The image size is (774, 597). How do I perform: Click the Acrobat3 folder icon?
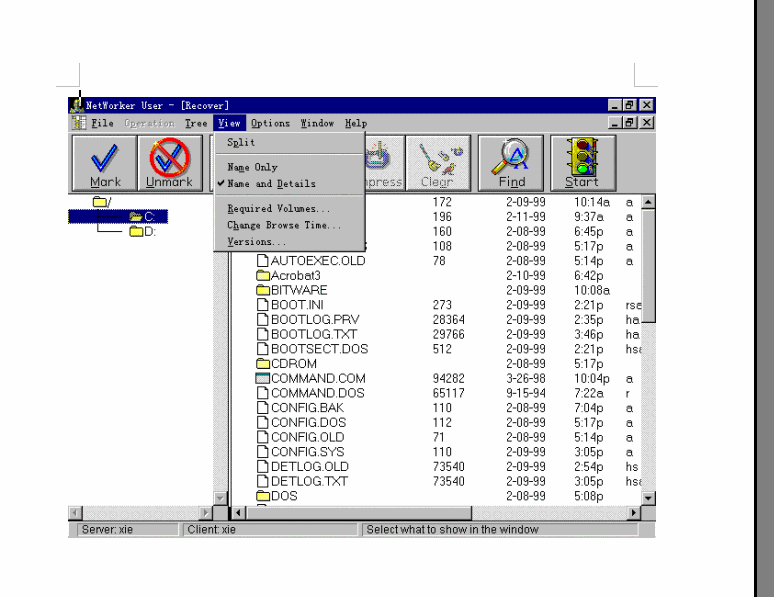click(x=263, y=275)
